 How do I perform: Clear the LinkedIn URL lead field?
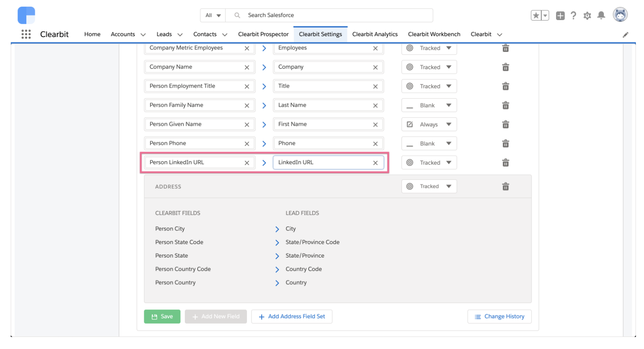tap(375, 163)
